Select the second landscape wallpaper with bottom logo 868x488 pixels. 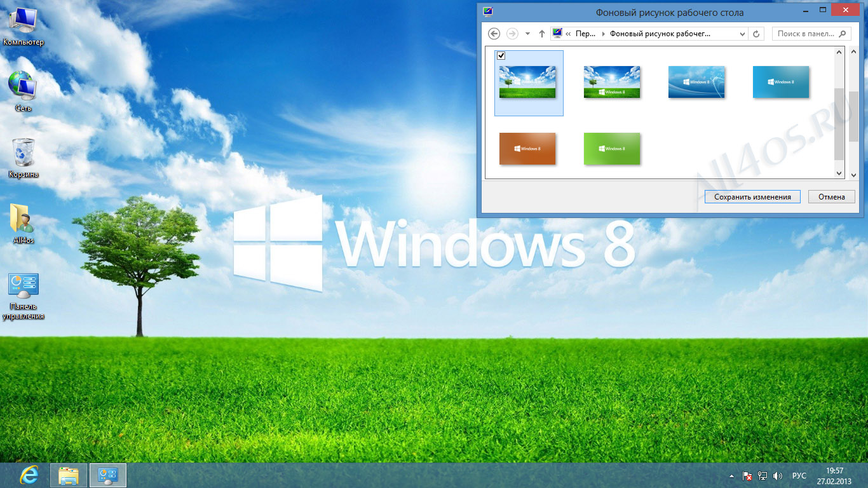[612, 82]
